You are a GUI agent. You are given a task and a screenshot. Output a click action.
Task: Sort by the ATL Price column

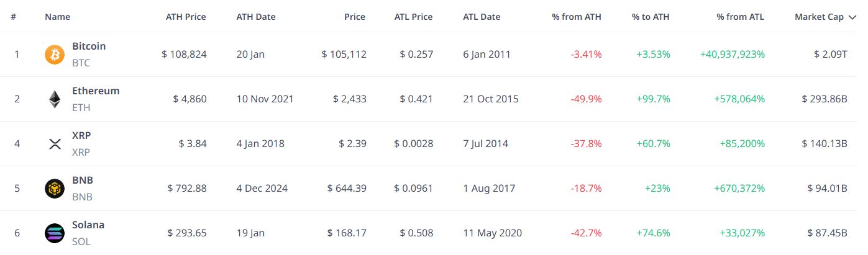(x=414, y=17)
